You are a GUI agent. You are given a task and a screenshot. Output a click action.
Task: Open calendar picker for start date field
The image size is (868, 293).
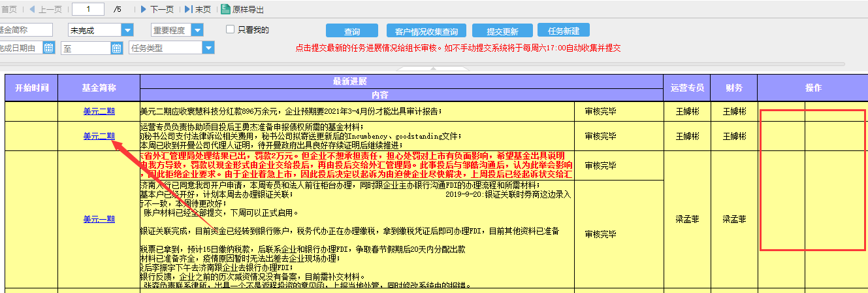click(48, 48)
